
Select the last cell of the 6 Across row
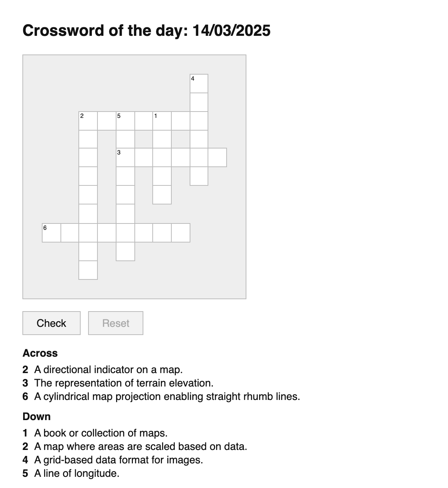pyautogui.click(x=180, y=232)
